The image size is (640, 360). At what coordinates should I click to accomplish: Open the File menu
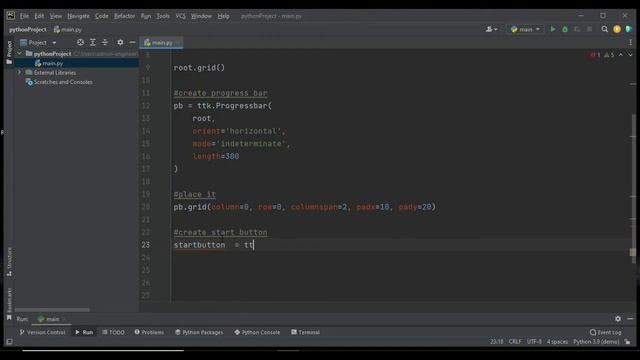pyautogui.click(x=24, y=16)
